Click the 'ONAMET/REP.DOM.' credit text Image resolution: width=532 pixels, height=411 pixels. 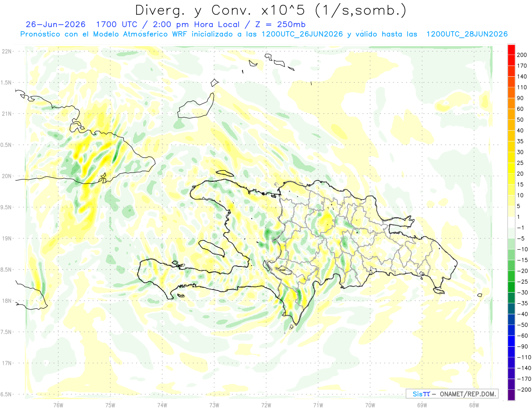(x=467, y=394)
